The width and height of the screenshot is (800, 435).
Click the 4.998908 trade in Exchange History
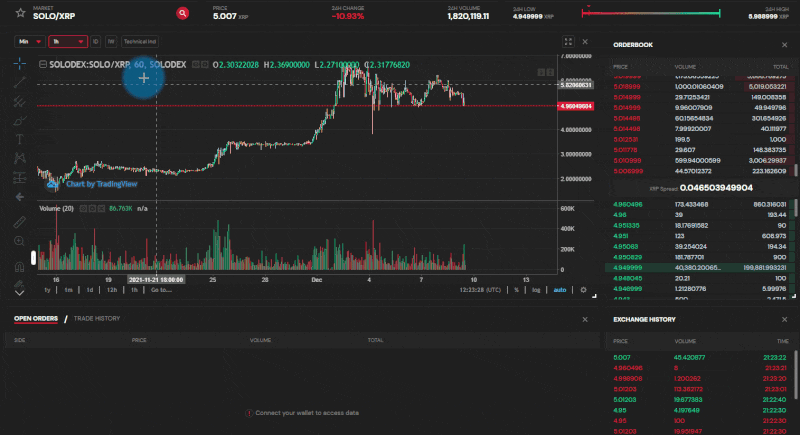click(702, 379)
